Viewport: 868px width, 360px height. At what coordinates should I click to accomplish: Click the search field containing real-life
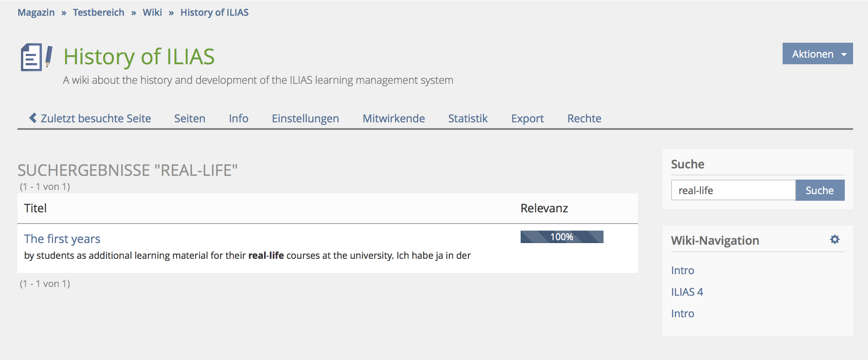pyautogui.click(x=733, y=190)
